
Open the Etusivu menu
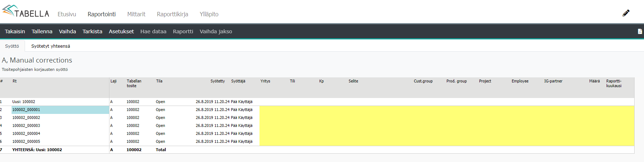(67, 14)
